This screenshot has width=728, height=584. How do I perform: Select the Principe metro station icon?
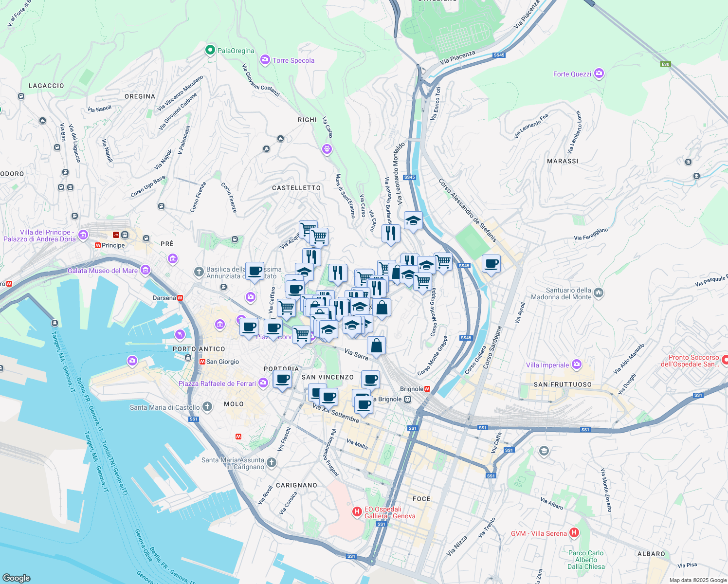[x=97, y=245]
